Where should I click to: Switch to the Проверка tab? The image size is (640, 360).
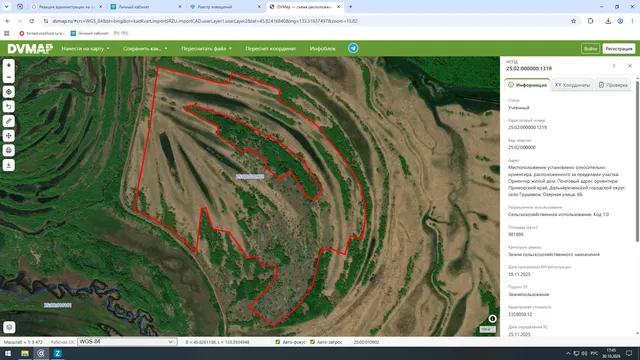point(613,85)
